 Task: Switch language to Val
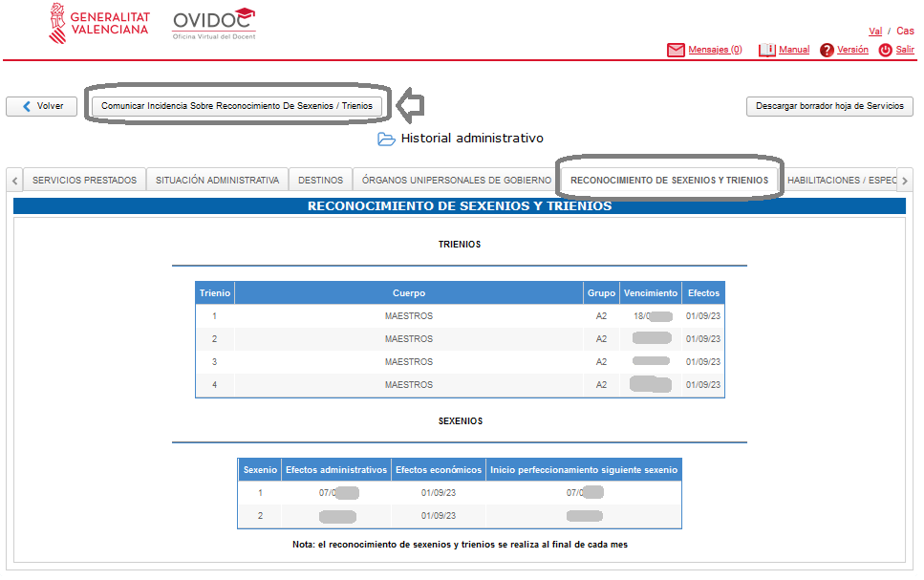coord(874,32)
